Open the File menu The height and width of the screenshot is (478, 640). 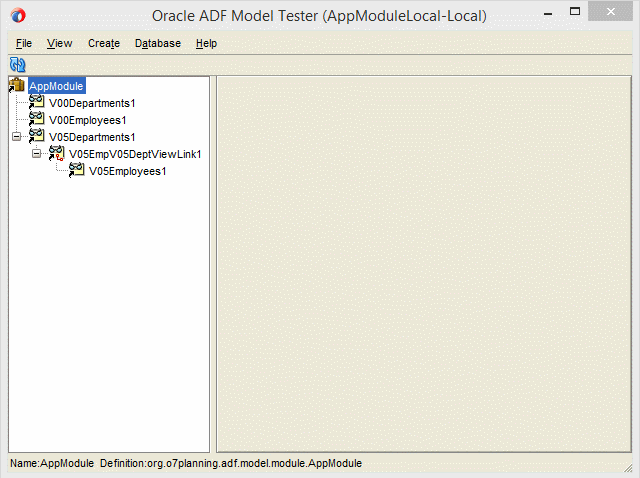point(24,43)
